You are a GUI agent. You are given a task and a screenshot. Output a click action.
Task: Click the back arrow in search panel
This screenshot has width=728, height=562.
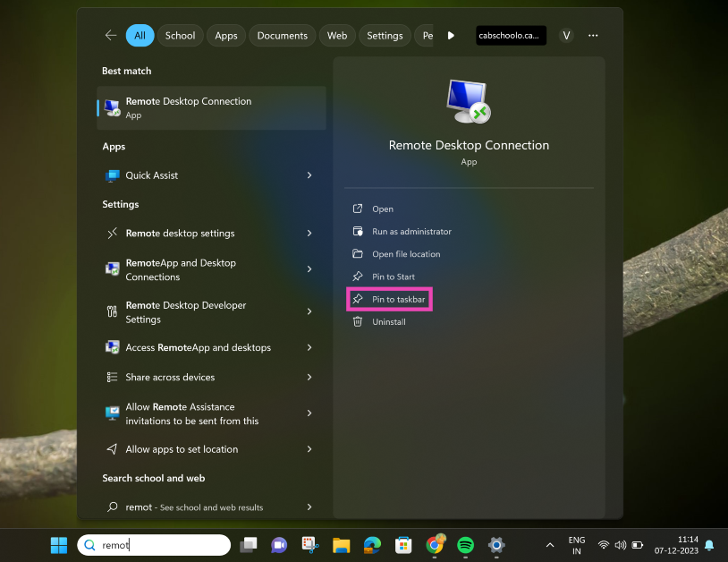[x=111, y=36]
